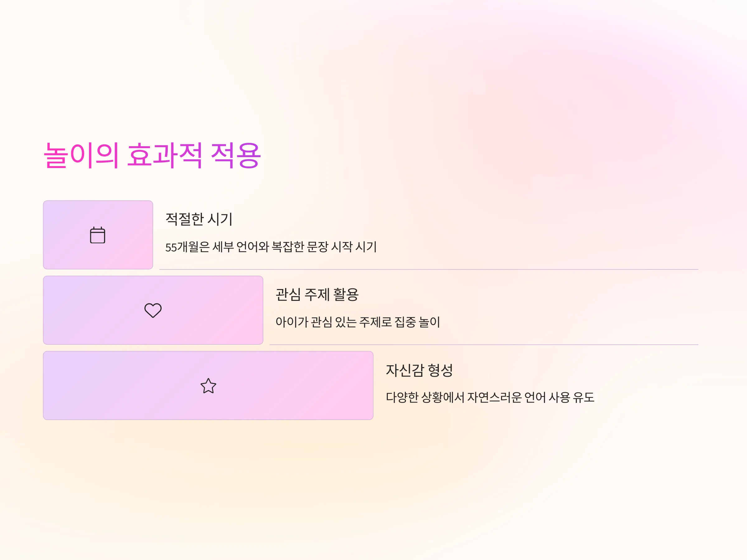
Task: Click the text 아이가 관심 있는 주제로 집중 놀이
Action: (358, 322)
